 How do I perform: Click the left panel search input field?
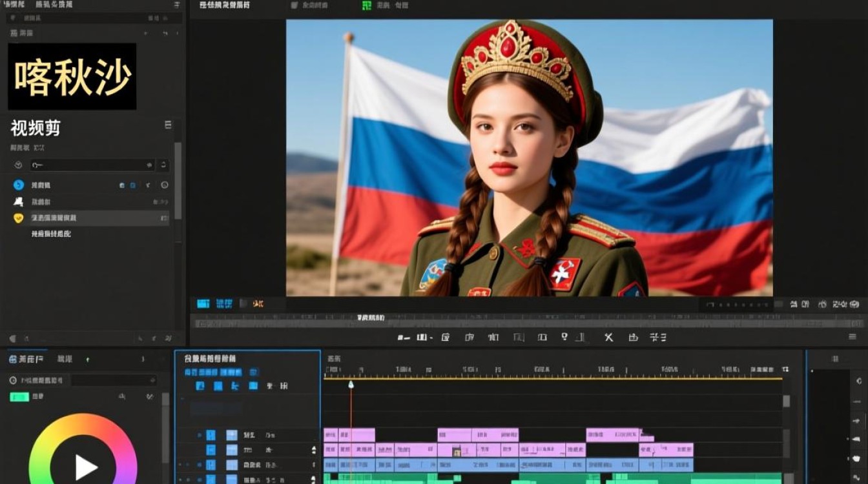coord(92,165)
